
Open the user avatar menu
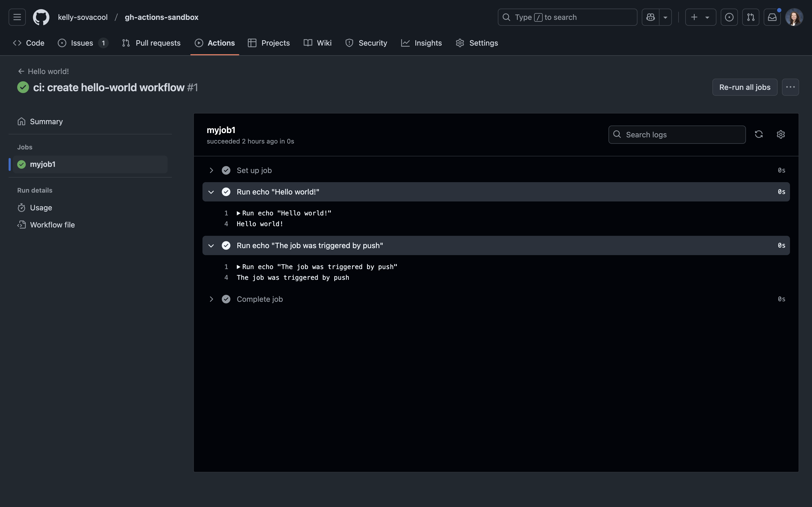click(x=794, y=17)
